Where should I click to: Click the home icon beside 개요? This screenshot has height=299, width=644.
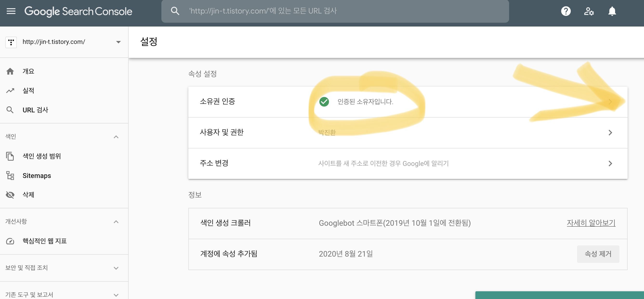[x=10, y=71]
